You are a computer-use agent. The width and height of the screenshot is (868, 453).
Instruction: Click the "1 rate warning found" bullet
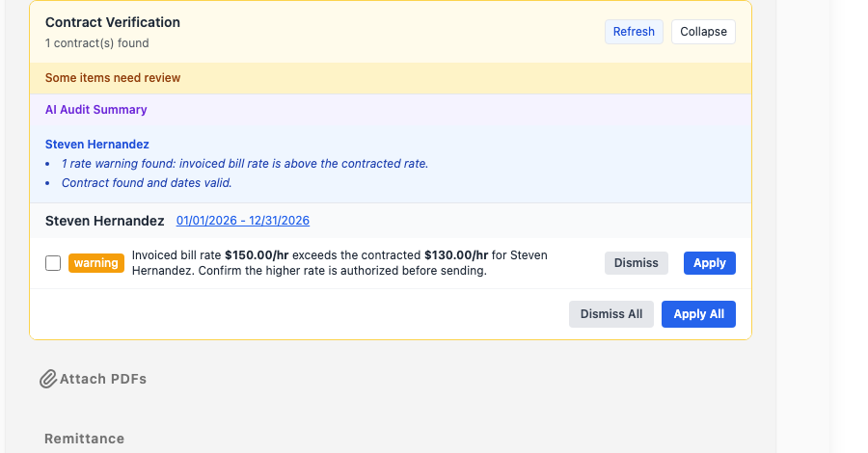(245, 164)
